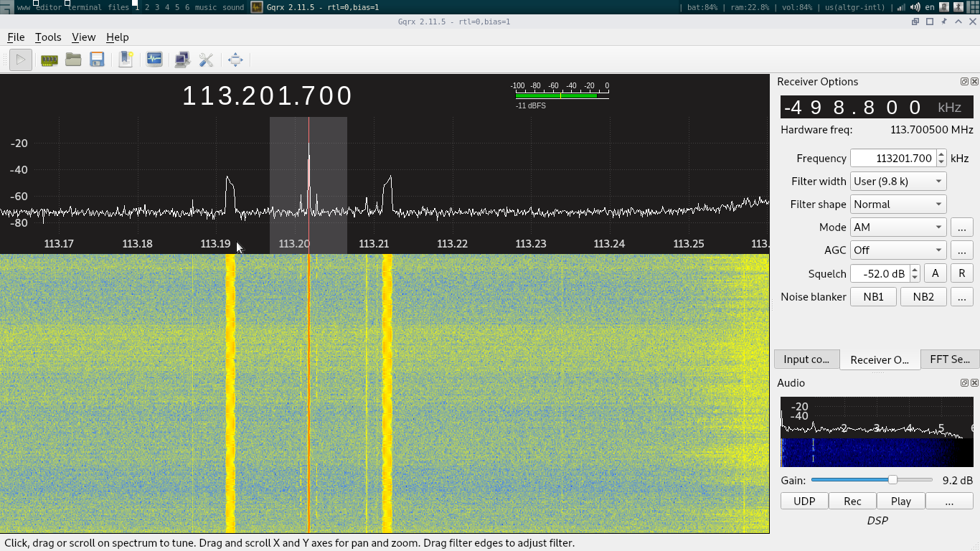Enable remote control via the computers icon
980x551 pixels.
pyautogui.click(x=182, y=60)
